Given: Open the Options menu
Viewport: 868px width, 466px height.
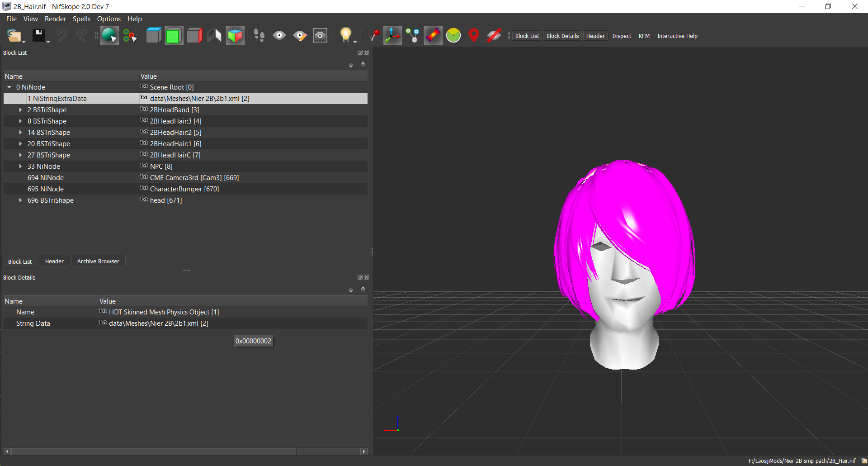Looking at the screenshot, I should tap(109, 19).
